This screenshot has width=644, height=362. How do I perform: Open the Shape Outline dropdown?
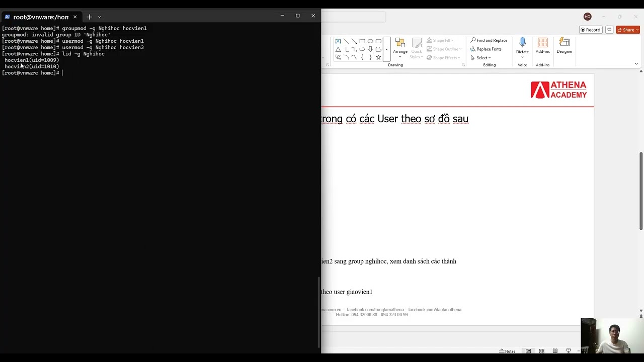(x=444, y=49)
